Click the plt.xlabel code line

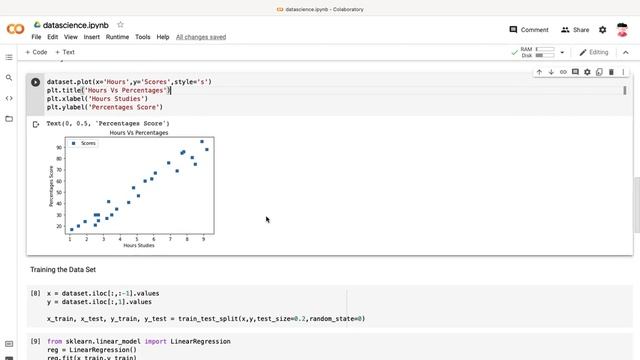[x=97, y=99]
